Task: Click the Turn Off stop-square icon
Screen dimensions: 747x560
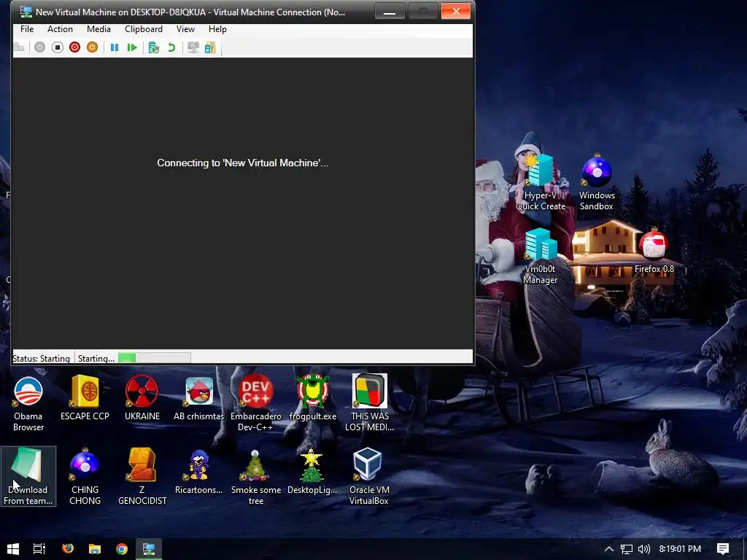Action: 58,47
